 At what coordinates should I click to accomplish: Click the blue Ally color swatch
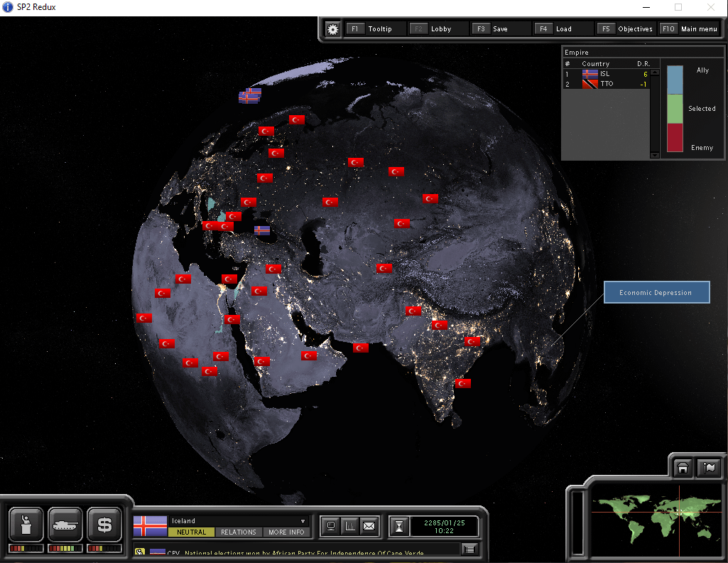(675, 80)
